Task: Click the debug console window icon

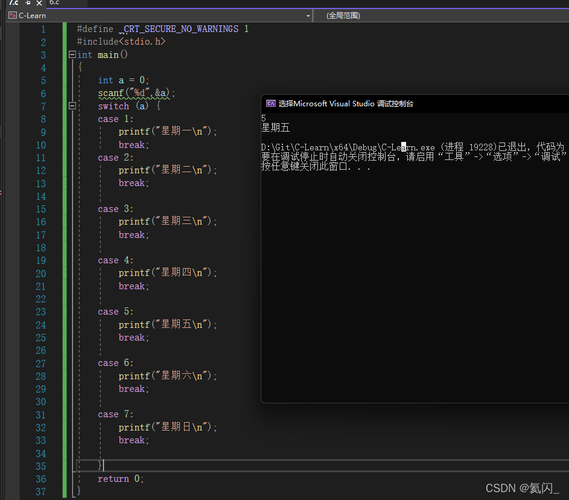Action: coord(271,104)
